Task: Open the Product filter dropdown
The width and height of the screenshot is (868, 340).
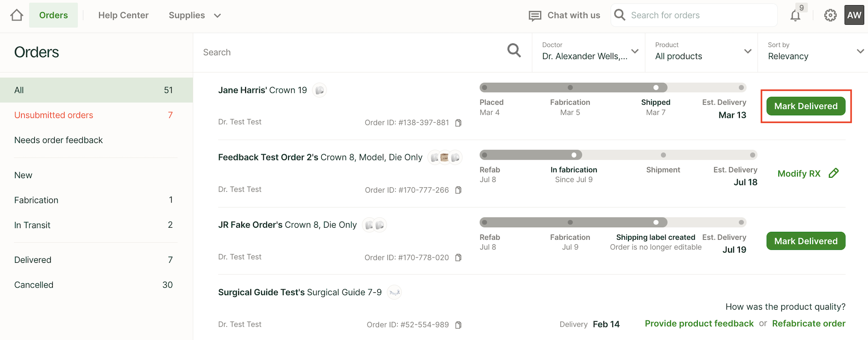Action: [703, 52]
